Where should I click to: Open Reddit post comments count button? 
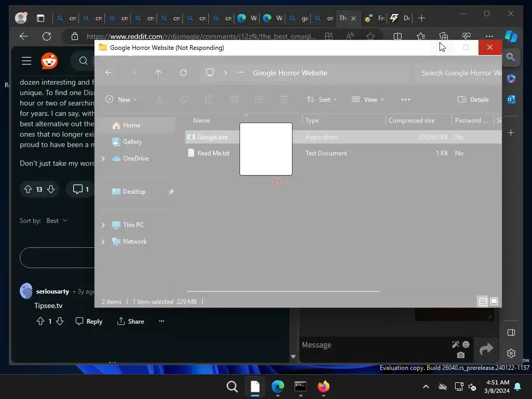(81, 189)
